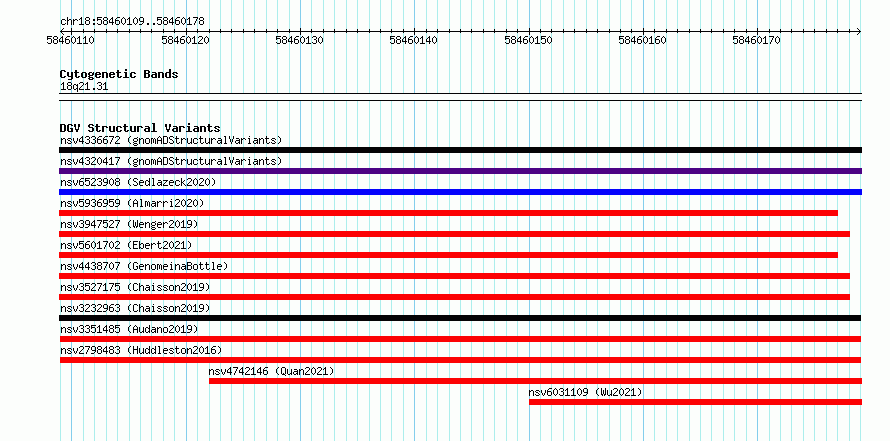The height and width of the screenshot is (441, 890).
Task: Click ruler position 58460160
Action: [643, 40]
